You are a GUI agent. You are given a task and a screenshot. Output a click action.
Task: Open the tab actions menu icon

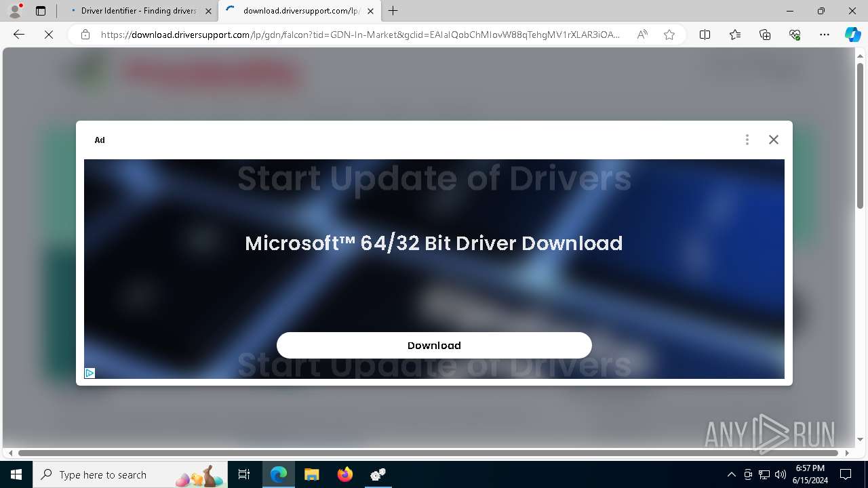pos(41,11)
